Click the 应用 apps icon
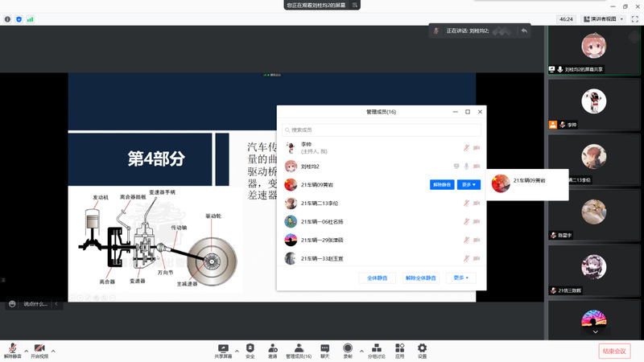 click(399, 348)
